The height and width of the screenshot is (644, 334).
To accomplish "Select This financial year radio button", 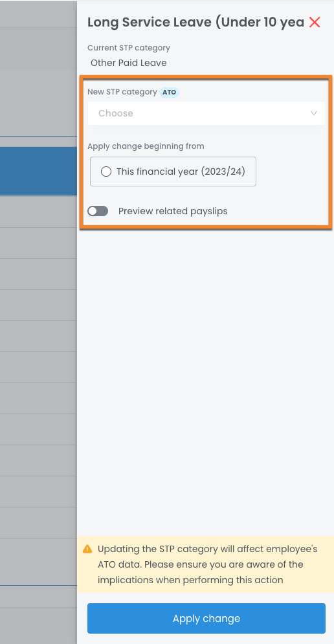I will click(x=106, y=172).
